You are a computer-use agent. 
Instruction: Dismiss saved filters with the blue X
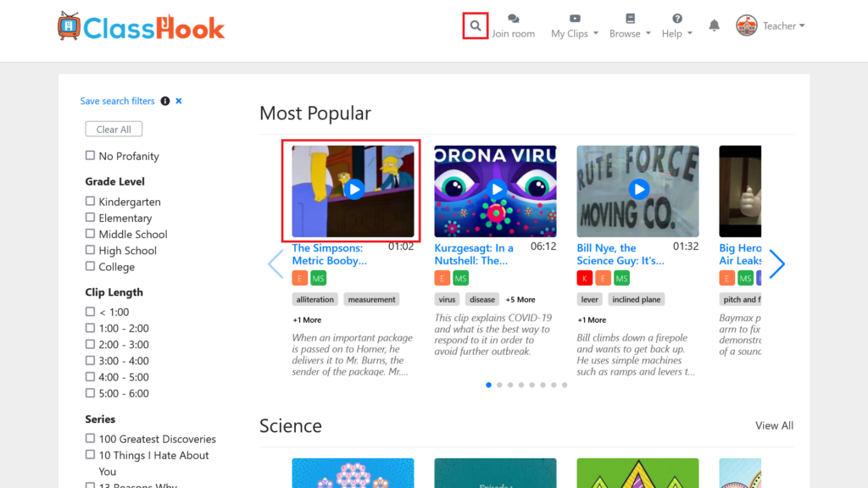179,101
